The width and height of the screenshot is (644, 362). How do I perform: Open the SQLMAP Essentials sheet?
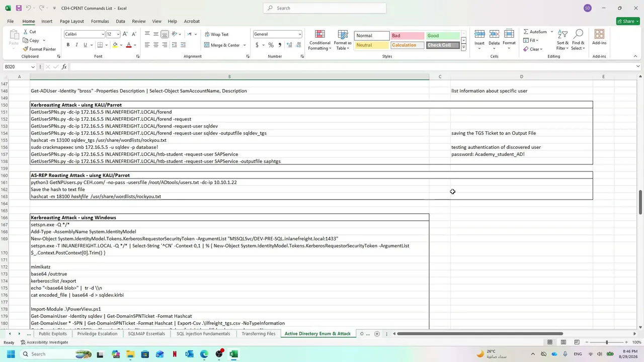click(146, 334)
